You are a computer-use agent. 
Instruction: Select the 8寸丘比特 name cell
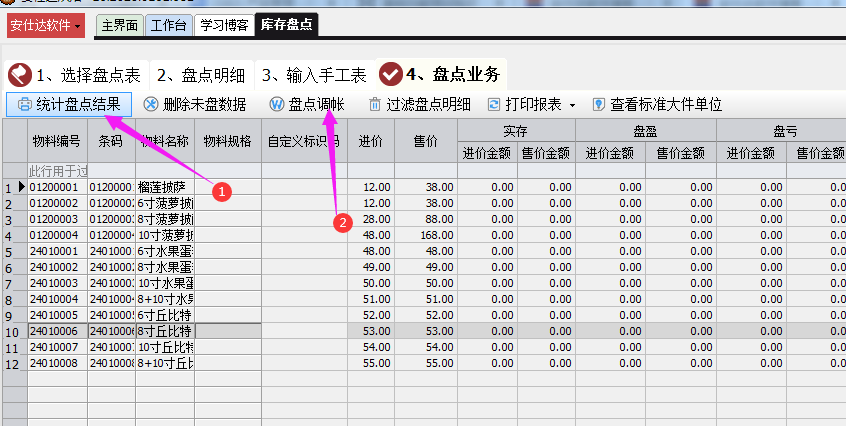point(165,331)
